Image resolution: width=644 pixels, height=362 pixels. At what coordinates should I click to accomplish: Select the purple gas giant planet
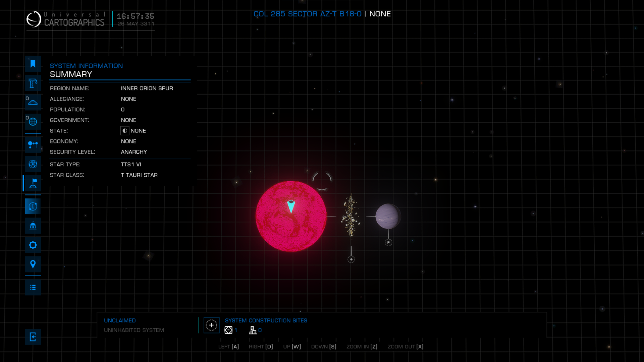point(388,216)
